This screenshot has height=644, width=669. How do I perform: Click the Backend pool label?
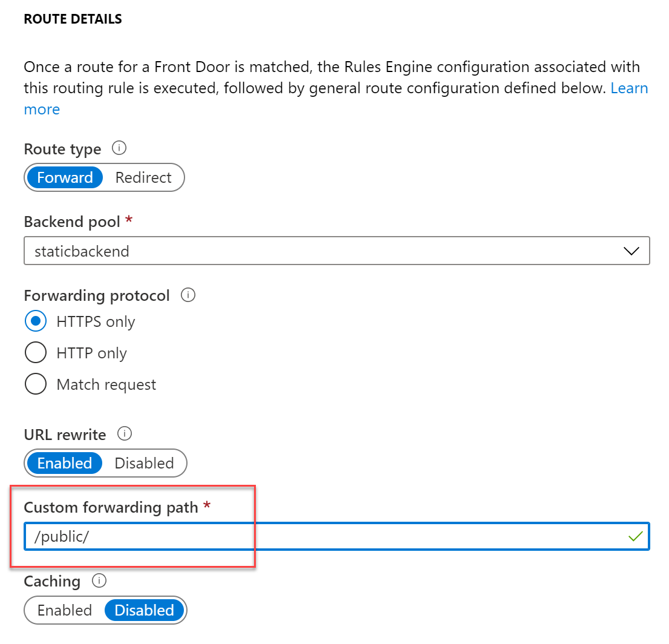click(72, 222)
